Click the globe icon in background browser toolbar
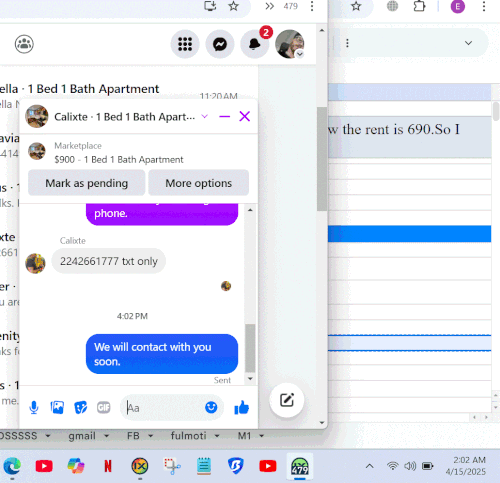 [x=392, y=6]
